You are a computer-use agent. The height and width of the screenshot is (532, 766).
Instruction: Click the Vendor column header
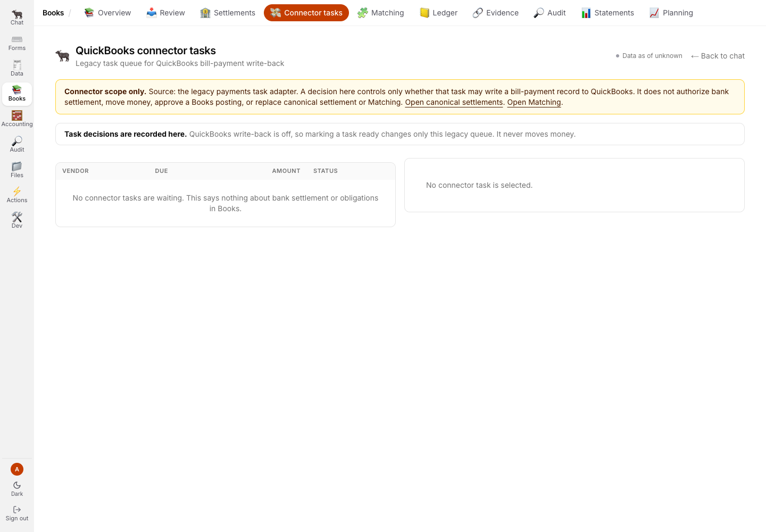76,171
